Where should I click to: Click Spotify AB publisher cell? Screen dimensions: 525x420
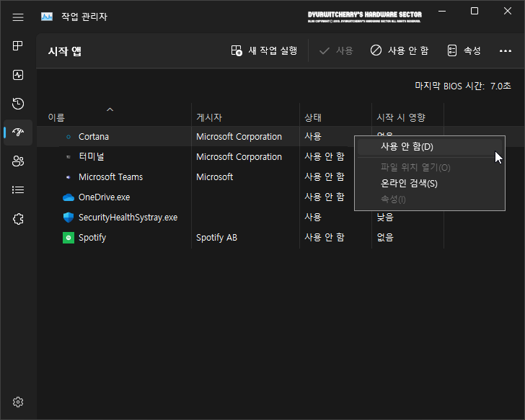pos(216,238)
